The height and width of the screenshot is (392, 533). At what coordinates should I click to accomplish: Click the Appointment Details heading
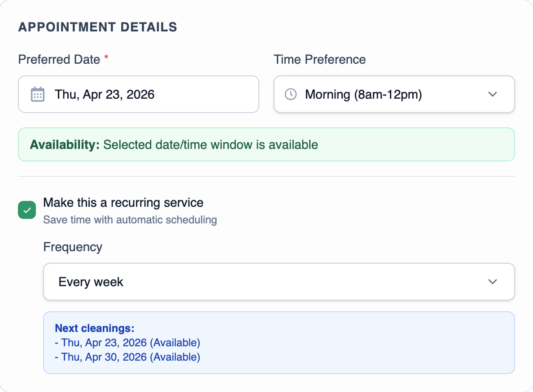click(97, 27)
